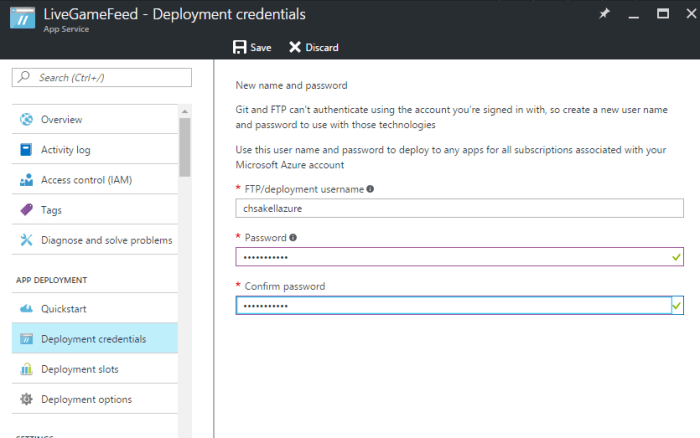
Task: Click the 'App Service' subtitle text
Action: click(67, 29)
